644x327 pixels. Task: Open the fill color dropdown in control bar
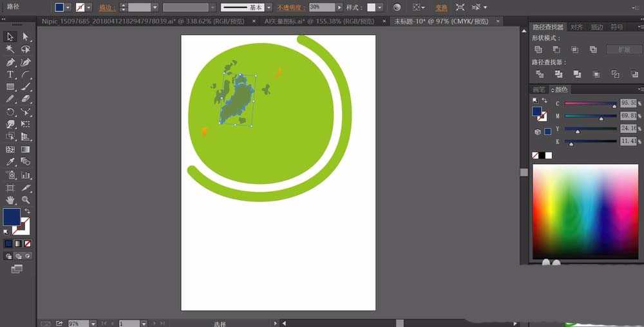click(x=68, y=8)
